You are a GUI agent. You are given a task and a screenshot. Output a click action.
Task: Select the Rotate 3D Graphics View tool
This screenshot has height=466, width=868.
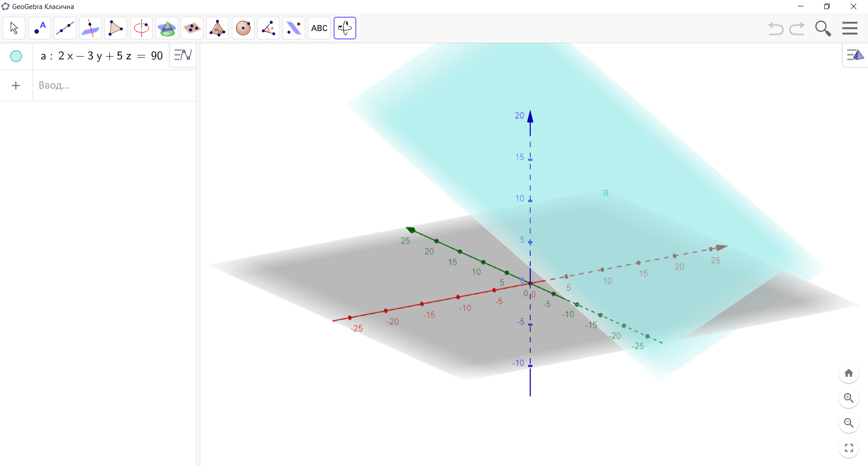tap(344, 28)
